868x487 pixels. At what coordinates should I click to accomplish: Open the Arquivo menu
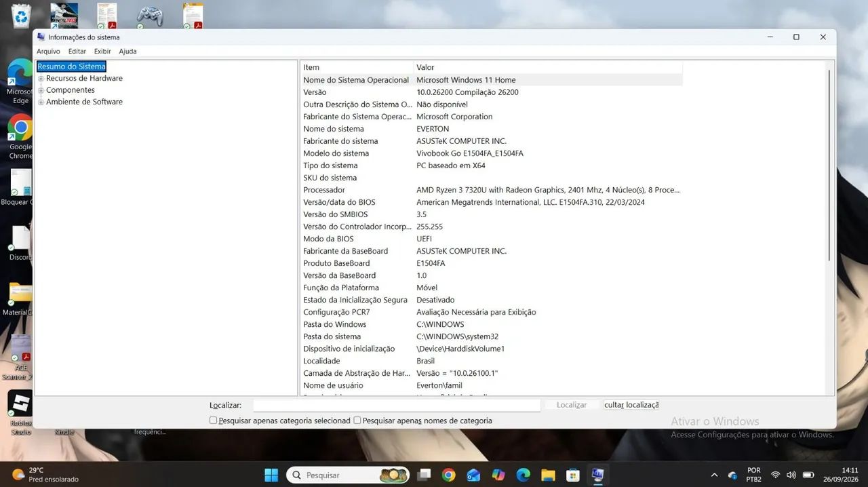click(x=48, y=52)
